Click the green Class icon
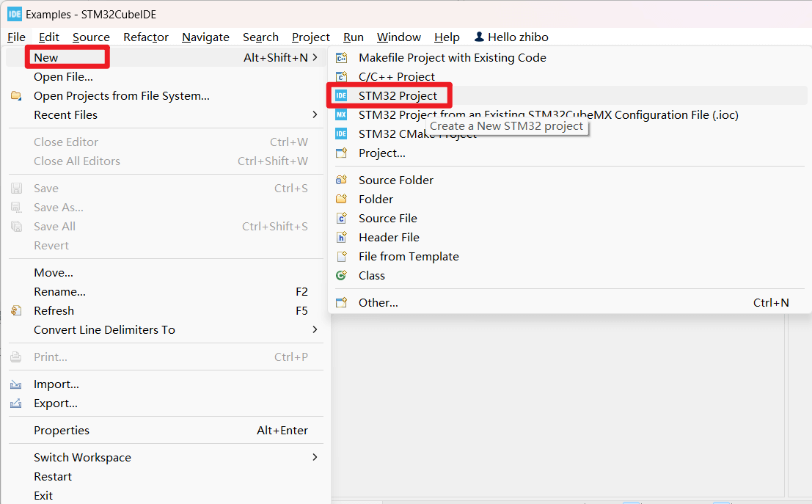This screenshot has height=504, width=812. point(341,275)
